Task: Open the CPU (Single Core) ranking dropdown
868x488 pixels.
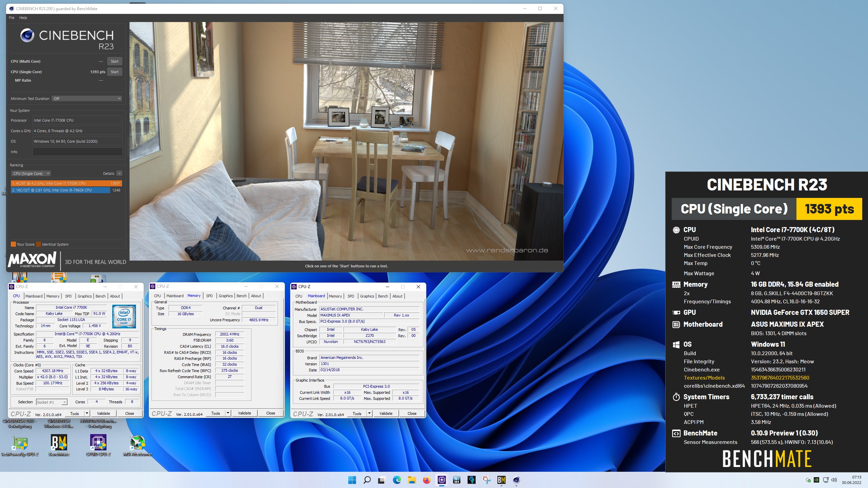Action: (x=31, y=174)
